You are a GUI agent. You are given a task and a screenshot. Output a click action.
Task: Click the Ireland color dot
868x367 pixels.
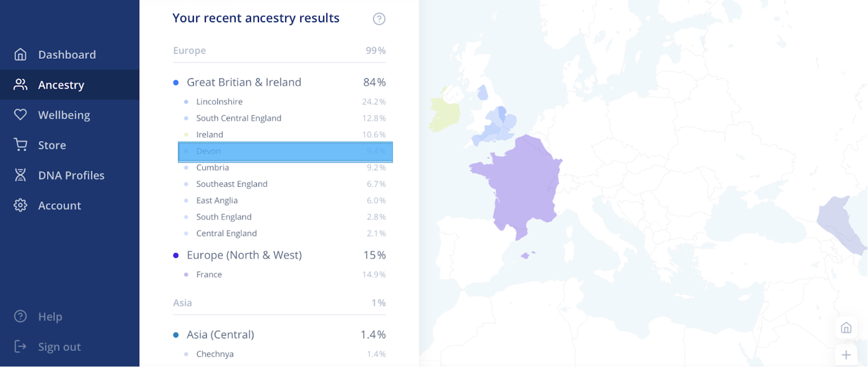coord(186,135)
